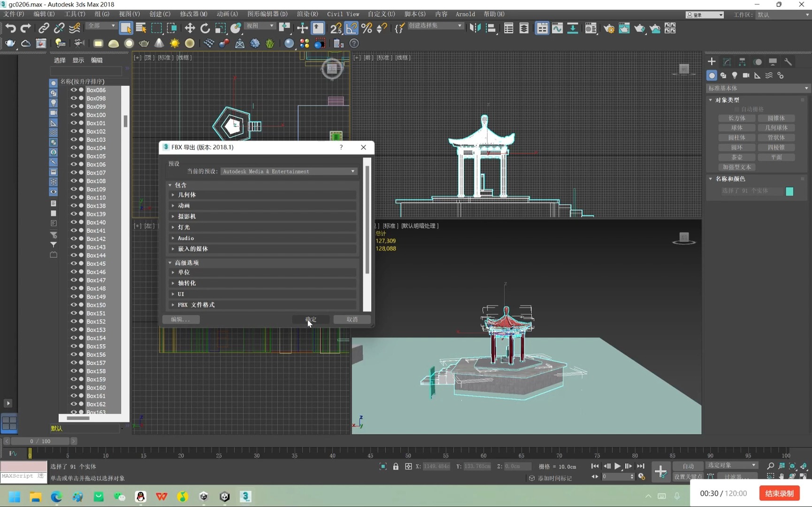This screenshot has width=812, height=507.
Task: Click the time slider 0 / 100 handle
Action: pyautogui.click(x=40, y=441)
